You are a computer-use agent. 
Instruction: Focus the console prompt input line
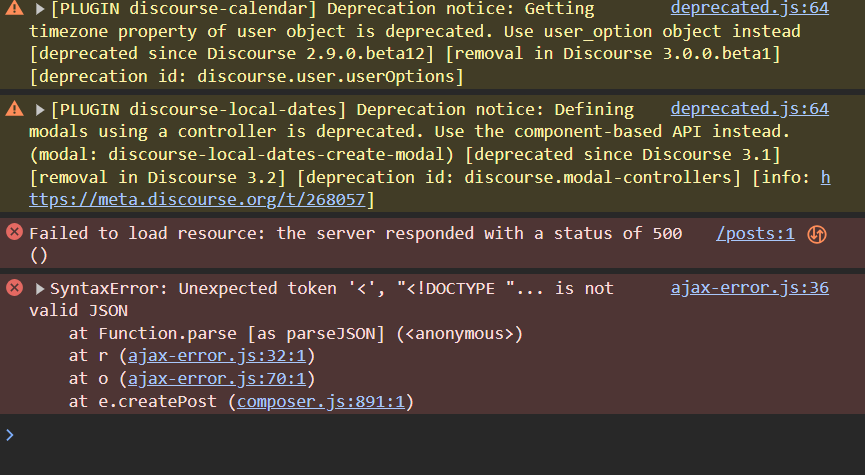coord(432,435)
